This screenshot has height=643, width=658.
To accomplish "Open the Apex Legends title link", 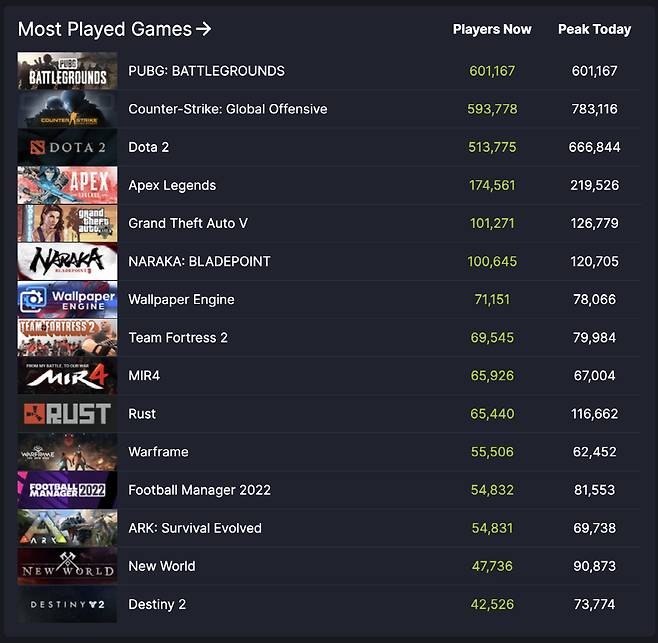I will (172, 185).
